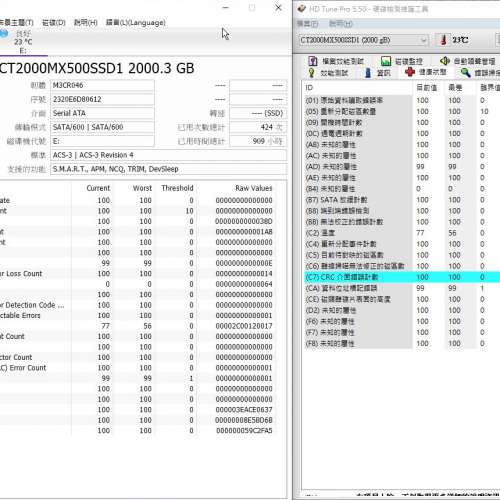Select the (F8) attribute row in HD Tune
The height and width of the screenshot is (500, 500).
pyautogui.click(x=402, y=343)
